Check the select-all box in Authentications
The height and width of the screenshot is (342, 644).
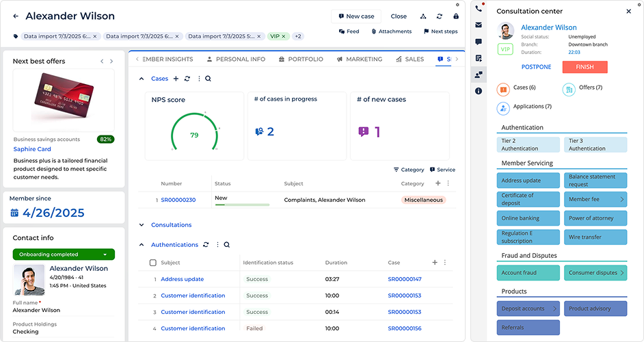152,263
